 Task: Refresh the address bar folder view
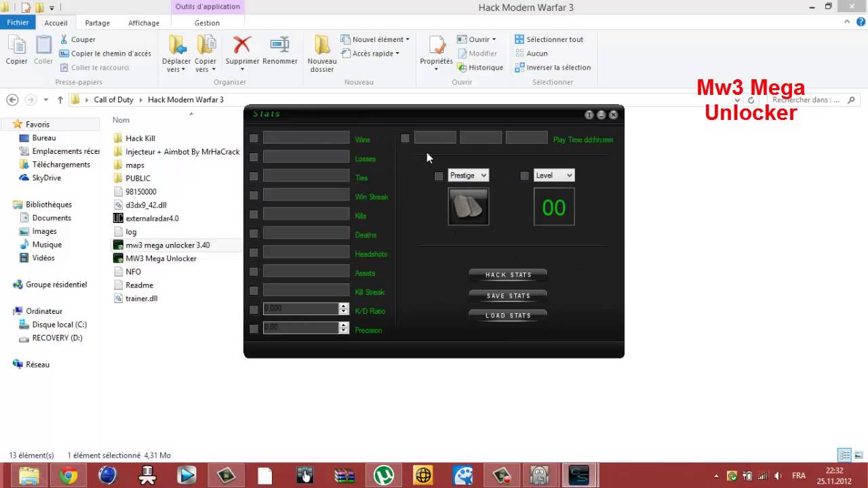751,100
